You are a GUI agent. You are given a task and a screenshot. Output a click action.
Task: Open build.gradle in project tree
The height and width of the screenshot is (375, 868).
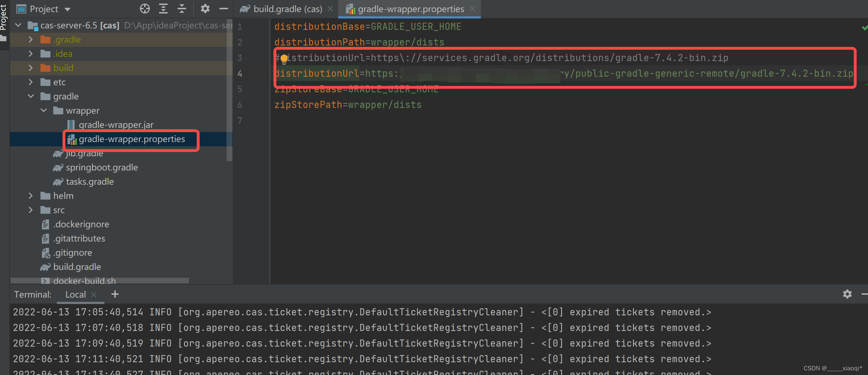pyautogui.click(x=77, y=267)
